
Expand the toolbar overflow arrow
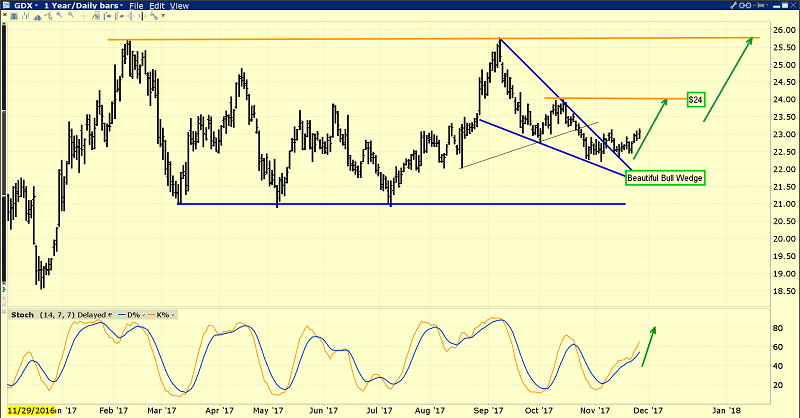click(x=163, y=16)
